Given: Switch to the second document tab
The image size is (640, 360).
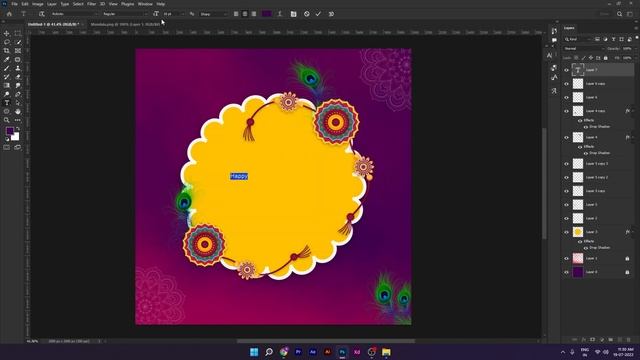Looking at the screenshot, I should 125,24.
